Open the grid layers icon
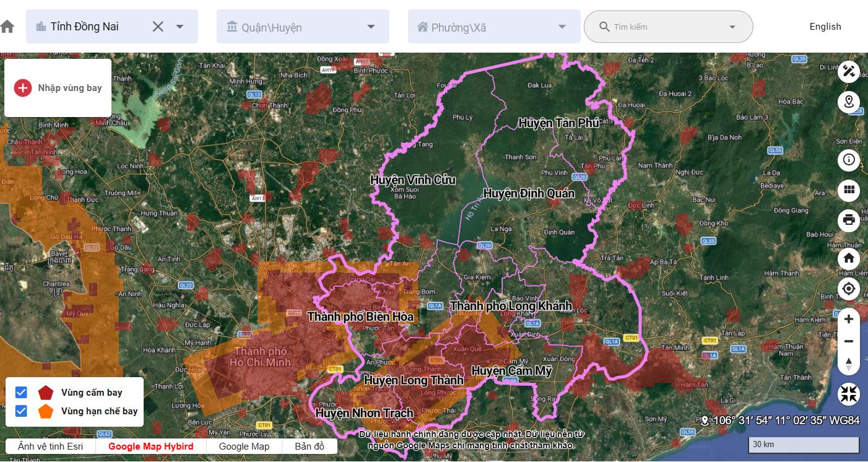The height and width of the screenshot is (462, 868). (x=849, y=190)
